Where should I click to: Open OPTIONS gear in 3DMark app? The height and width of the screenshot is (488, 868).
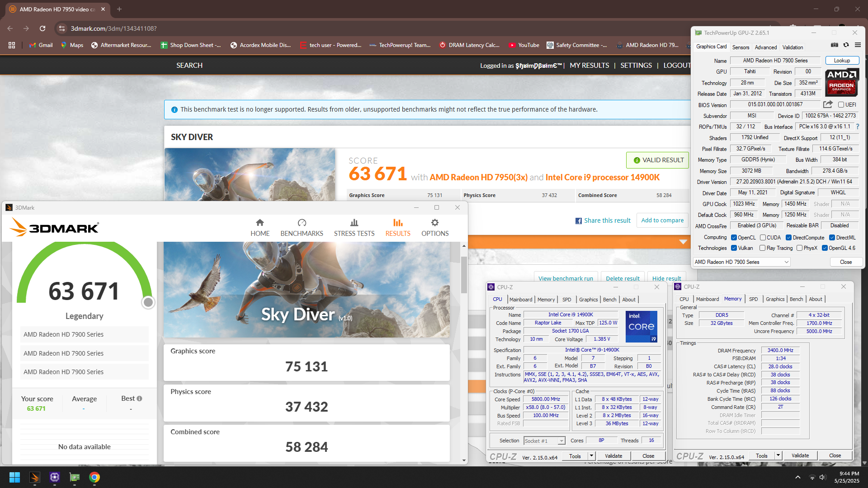coord(435,228)
